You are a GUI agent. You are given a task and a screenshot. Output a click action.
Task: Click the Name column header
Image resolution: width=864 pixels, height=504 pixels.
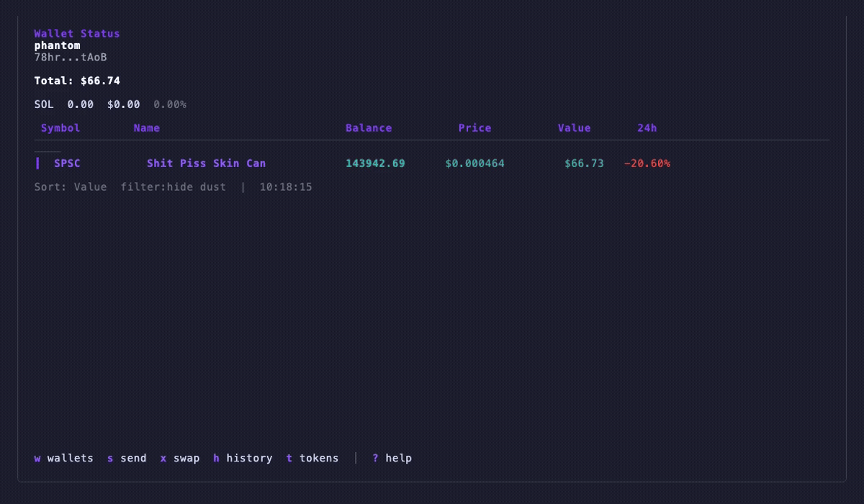[147, 128]
